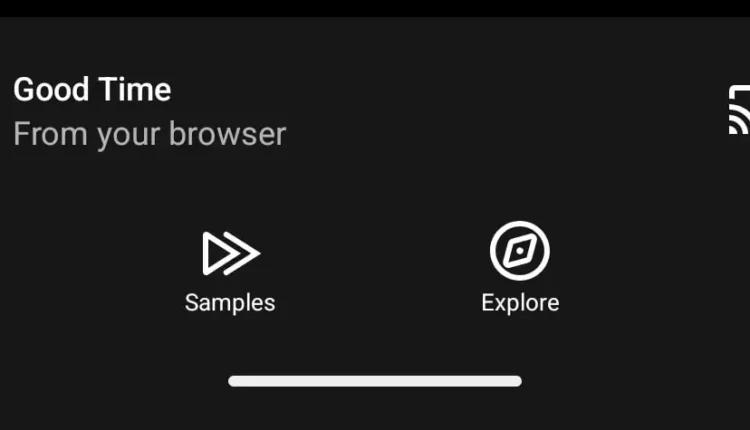Viewport: 750px width, 430px height.
Task: Click the word Explore under the compass
Action: pyautogui.click(x=520, y=303)
